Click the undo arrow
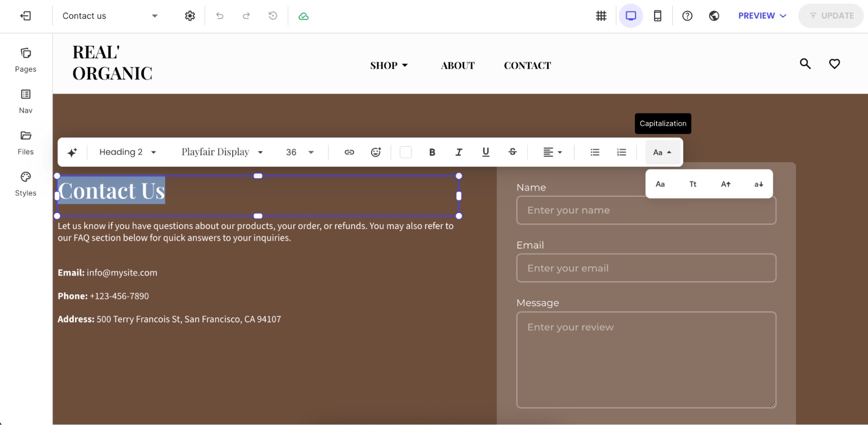 coord(220,16)
